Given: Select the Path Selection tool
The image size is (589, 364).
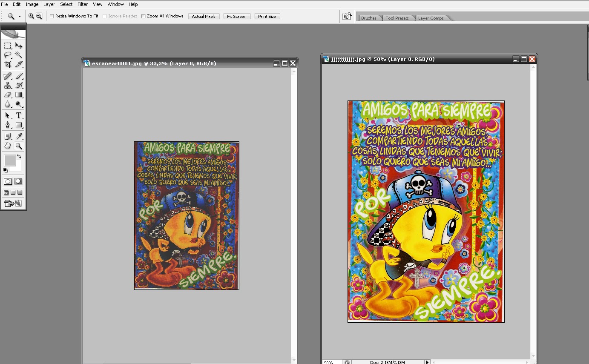Looking at the screenshot, I should click(x=8, y=116).
